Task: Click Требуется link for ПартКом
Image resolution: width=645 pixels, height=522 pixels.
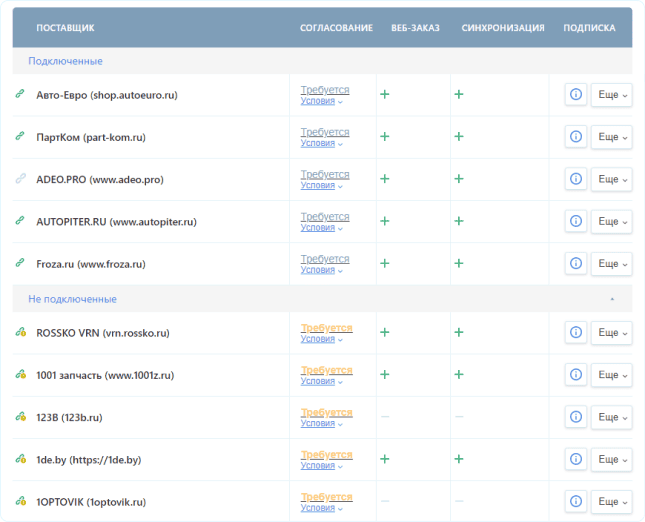Action: 325,132
